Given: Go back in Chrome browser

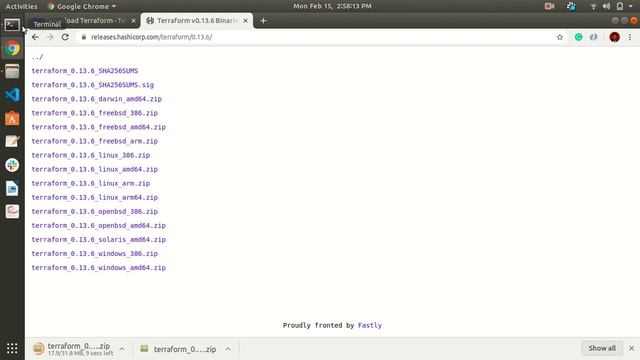Looking at the screenshot, I should 35,37.
